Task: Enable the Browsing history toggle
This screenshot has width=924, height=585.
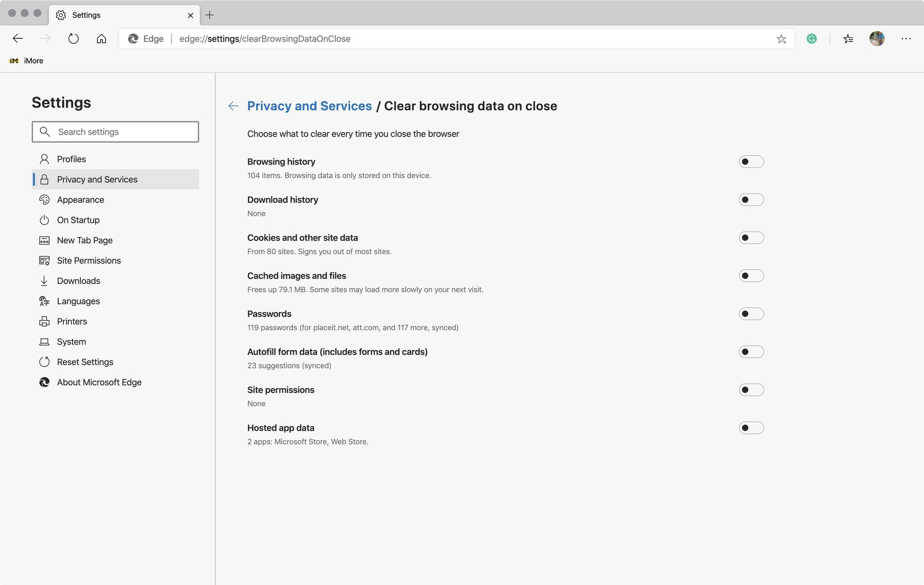Action: 751,162
